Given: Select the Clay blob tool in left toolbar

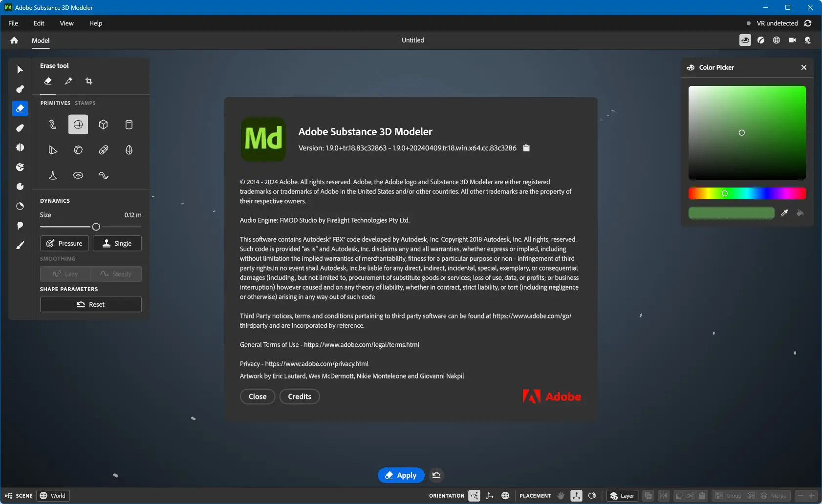Looking at the screenshot, I should [x=20, y=89].
